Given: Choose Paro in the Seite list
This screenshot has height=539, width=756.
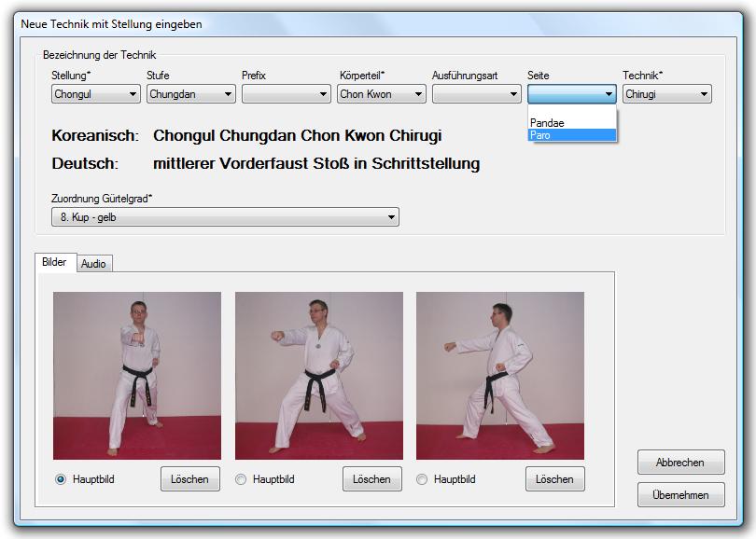Looking at the screenshot, I should (x=572, y=135).
